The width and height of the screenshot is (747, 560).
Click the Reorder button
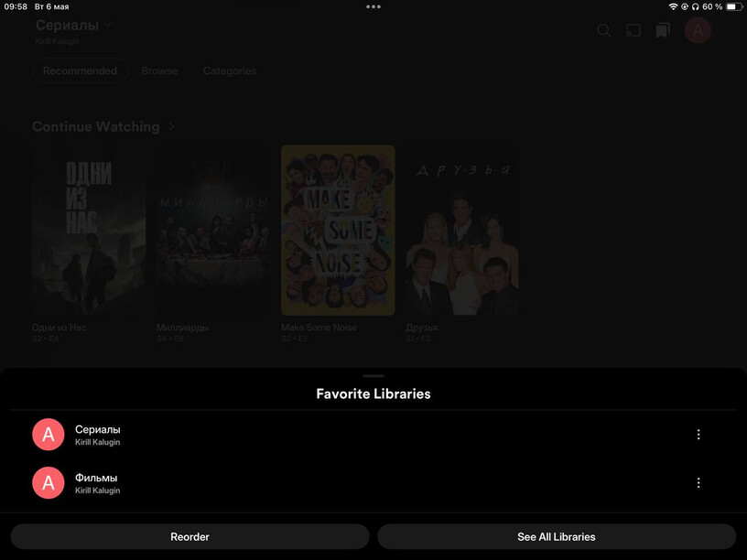(190, 536)
